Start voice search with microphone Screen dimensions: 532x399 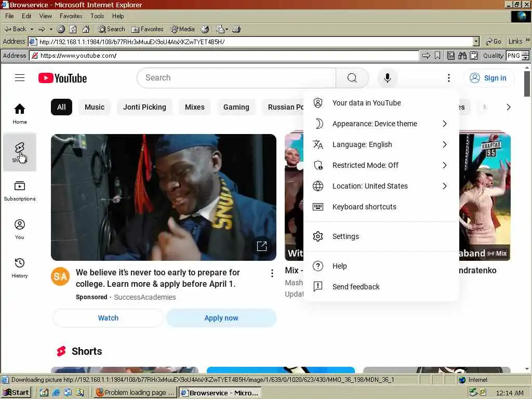[x=387, y=78]
